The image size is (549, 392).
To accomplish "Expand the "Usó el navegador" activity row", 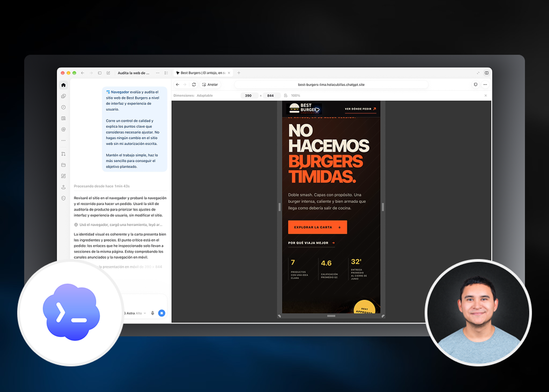I will 119,225.
